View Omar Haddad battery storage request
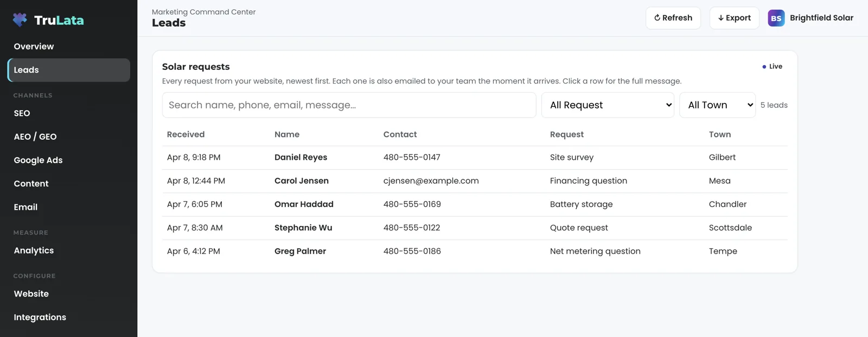 coord(475,204)
